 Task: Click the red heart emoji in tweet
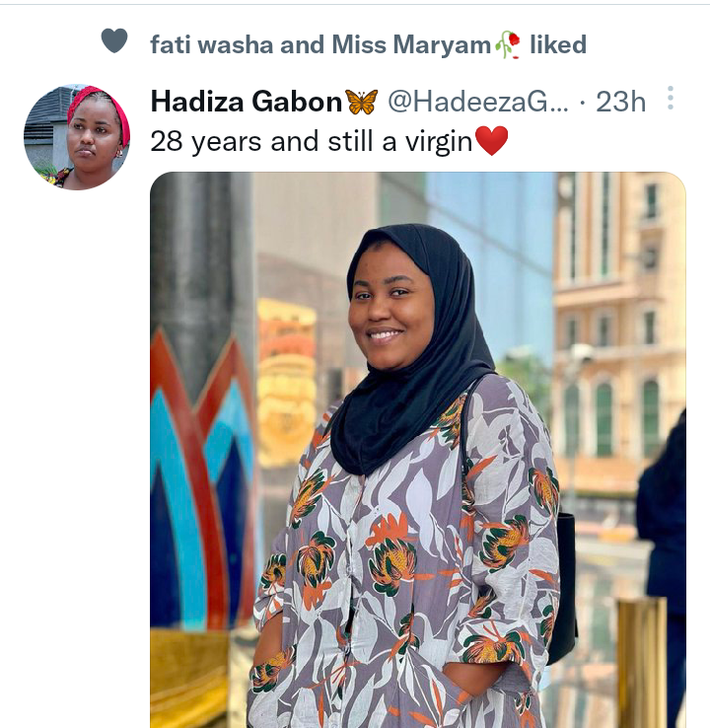(x=492, y=141)
